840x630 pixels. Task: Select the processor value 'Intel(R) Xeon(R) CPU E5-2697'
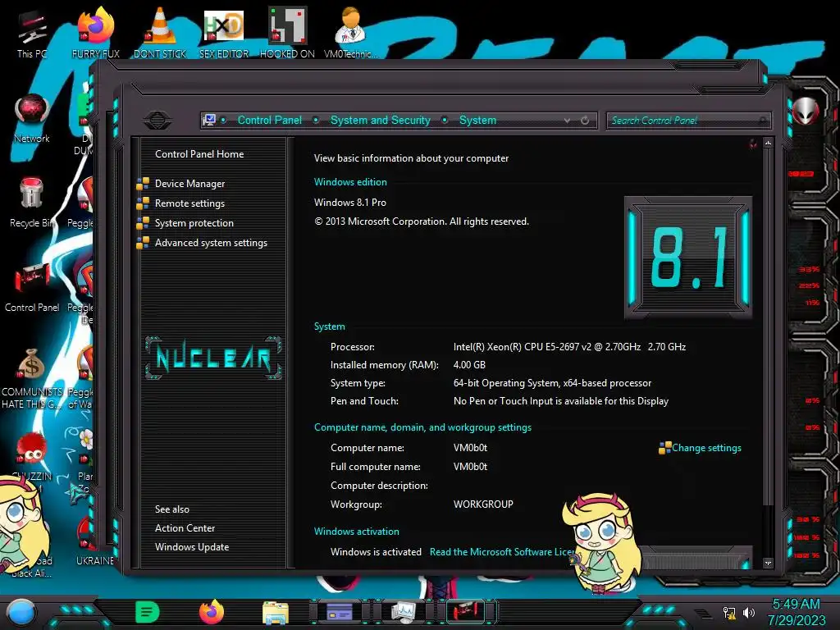click(569, 347)
